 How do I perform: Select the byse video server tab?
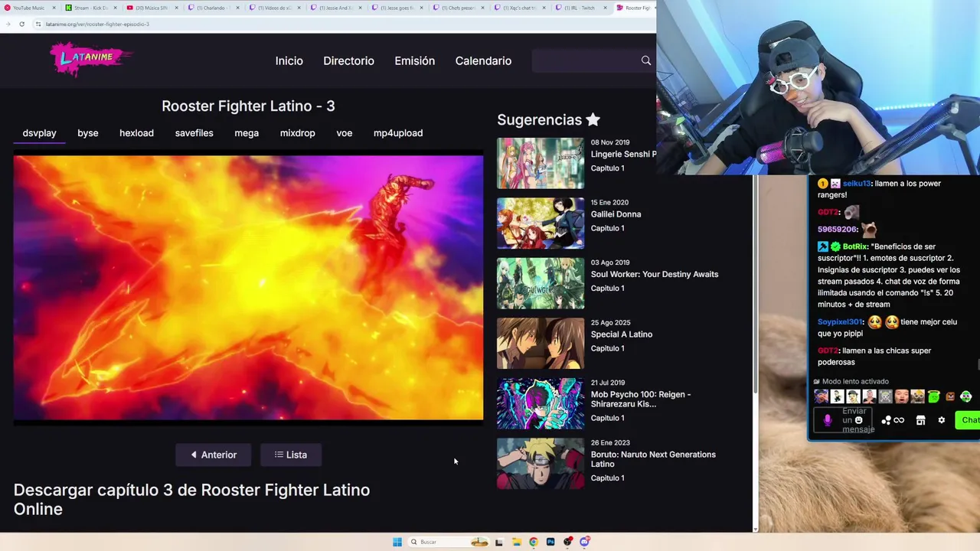coord(88,133)
